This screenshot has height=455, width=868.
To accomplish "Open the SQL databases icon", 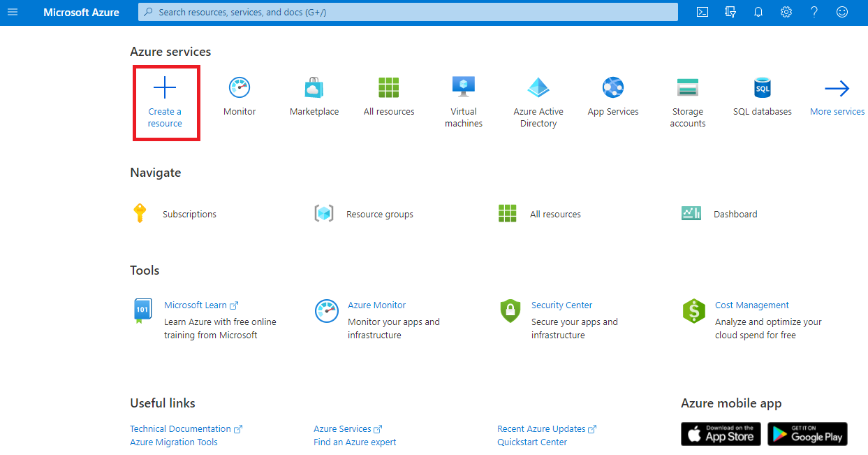I will [763, 87].
